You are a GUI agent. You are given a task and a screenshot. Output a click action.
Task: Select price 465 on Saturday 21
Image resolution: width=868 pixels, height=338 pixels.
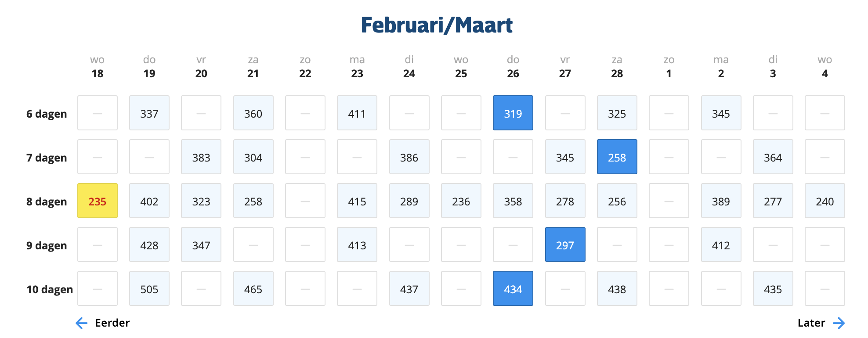pyautogui.click(x=253, y=289)
